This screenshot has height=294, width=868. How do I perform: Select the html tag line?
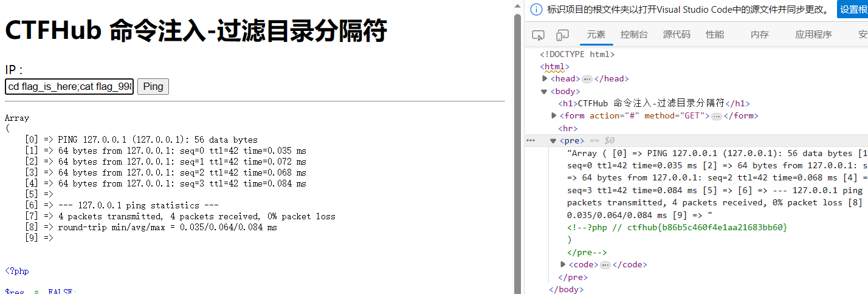tap(554, 66)
